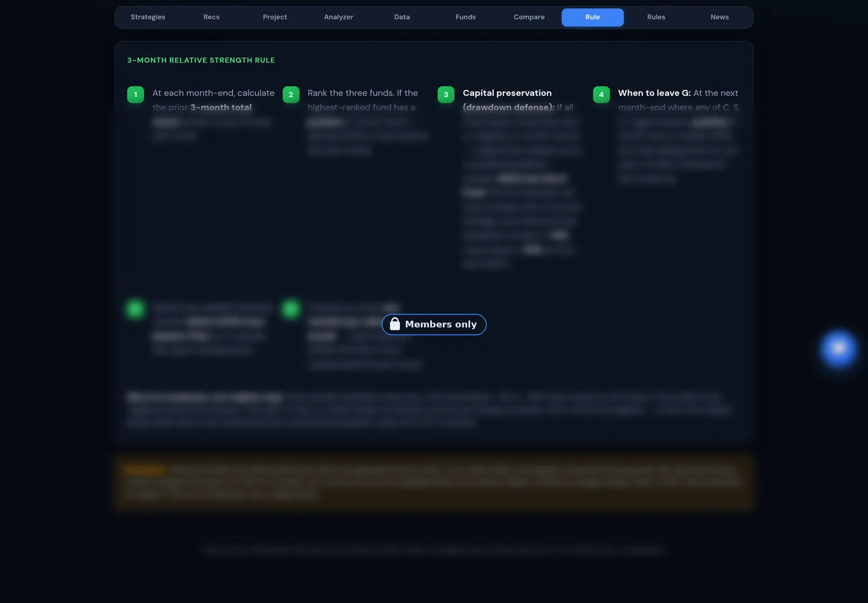Open the Project tab
Viewport: 868px width, 603px height.
pos(275,17)
